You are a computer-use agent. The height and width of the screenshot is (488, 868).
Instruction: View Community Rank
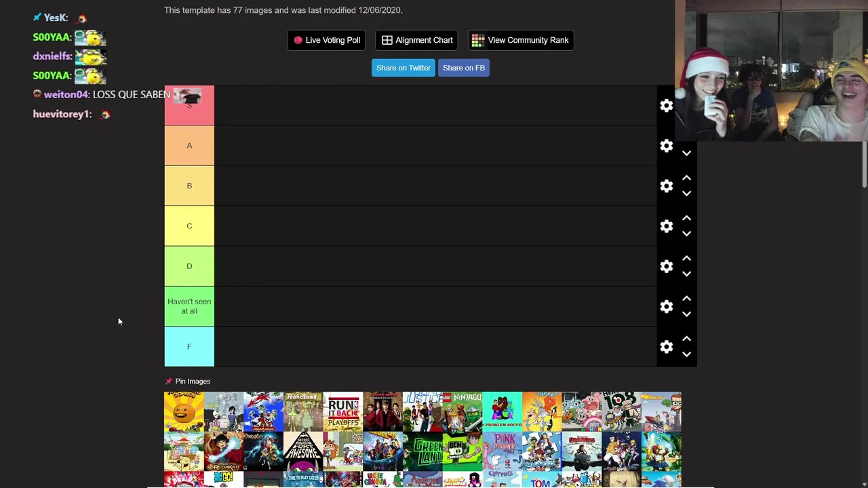[521, 40]
